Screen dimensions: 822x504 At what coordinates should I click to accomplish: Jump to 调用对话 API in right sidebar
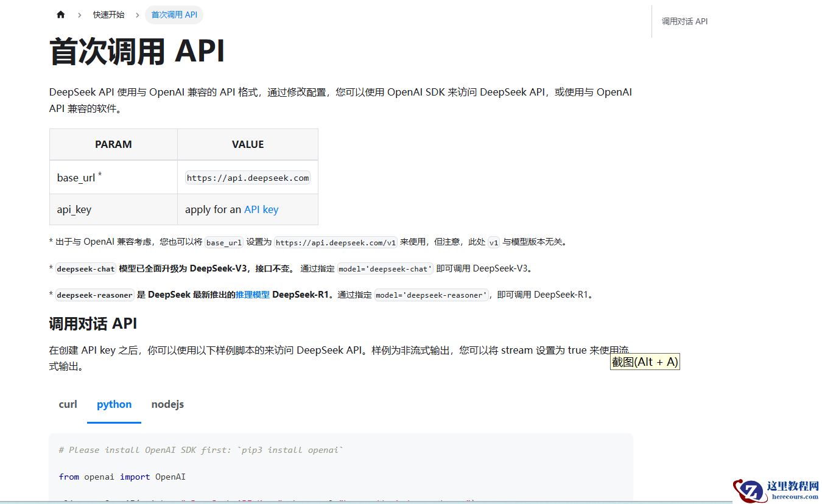coord(684,21)
